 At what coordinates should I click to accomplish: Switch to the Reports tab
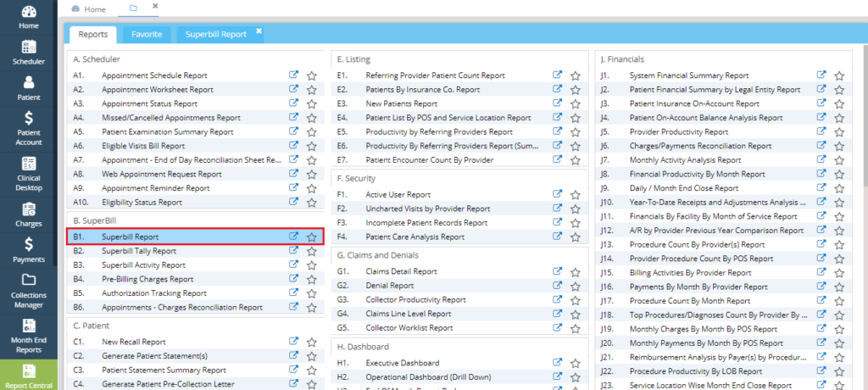[x=93, y=35]
